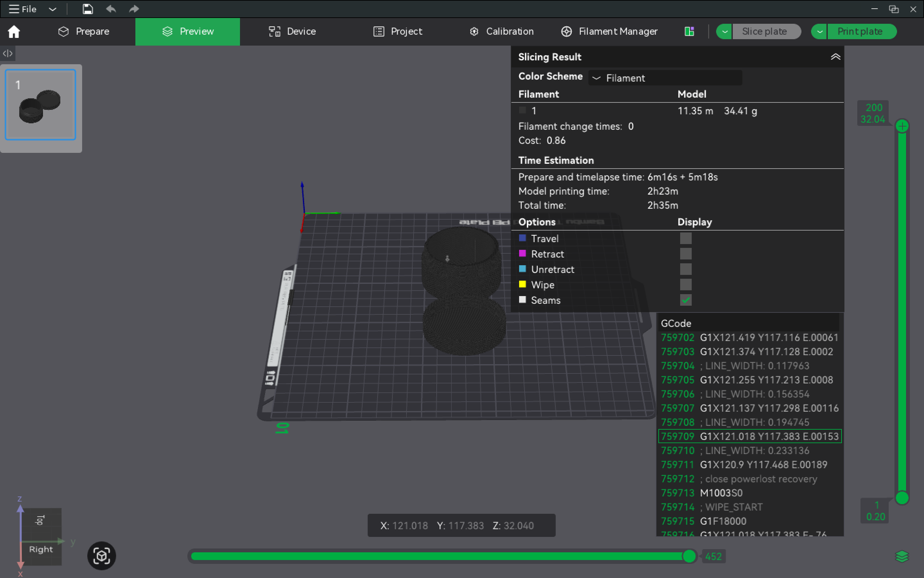Click the Total time 2h35m value

tap(663, 205)
